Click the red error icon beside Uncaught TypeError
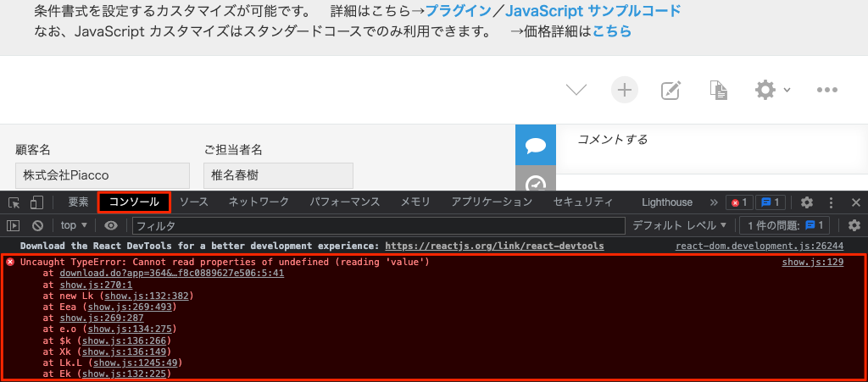868x382 pixels. click(10, 262)
